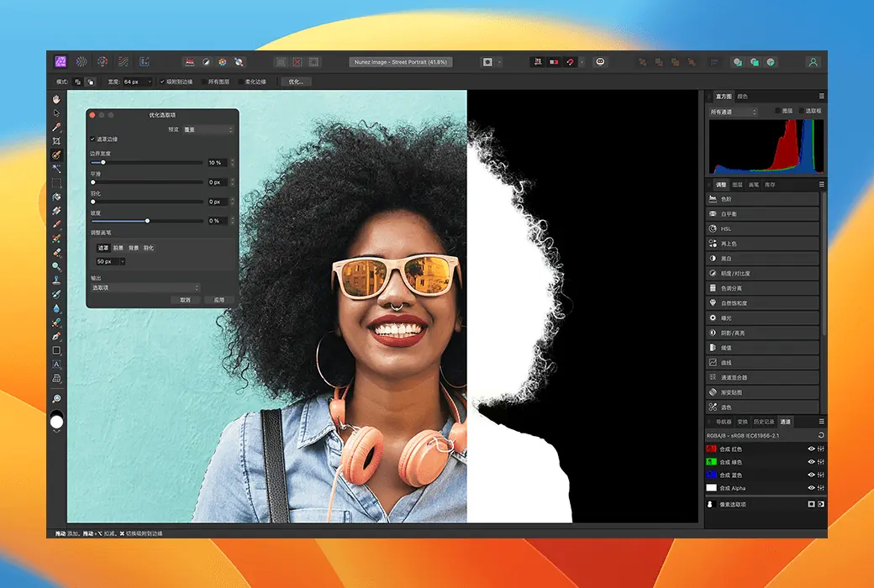Switch to the 图层 (Layers) tab
Viewport: 874px width, 588px height.
tap(737, 184)
